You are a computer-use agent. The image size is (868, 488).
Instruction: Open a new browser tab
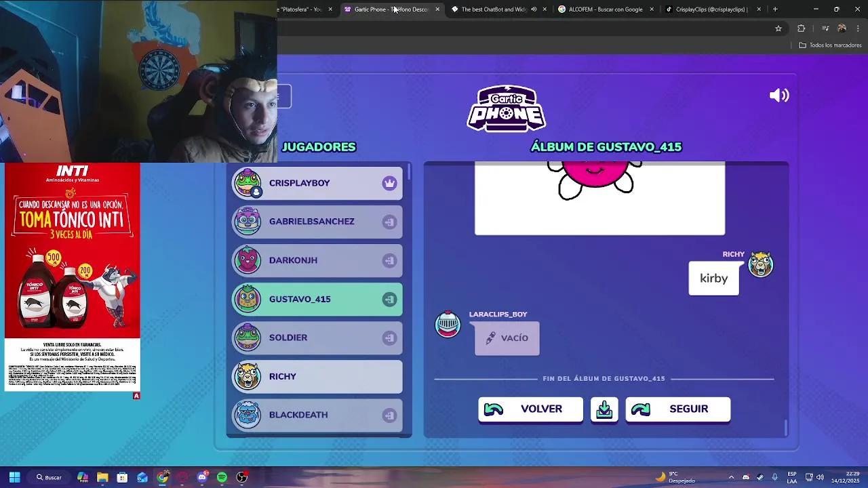[x=775, y=9]
